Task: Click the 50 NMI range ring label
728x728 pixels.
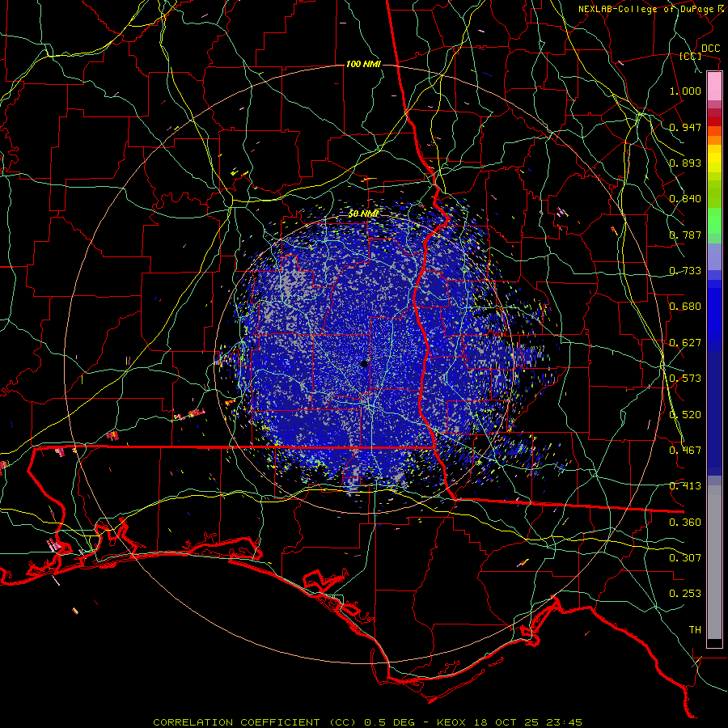Action: pyautogui.click(x=363, y=214)
